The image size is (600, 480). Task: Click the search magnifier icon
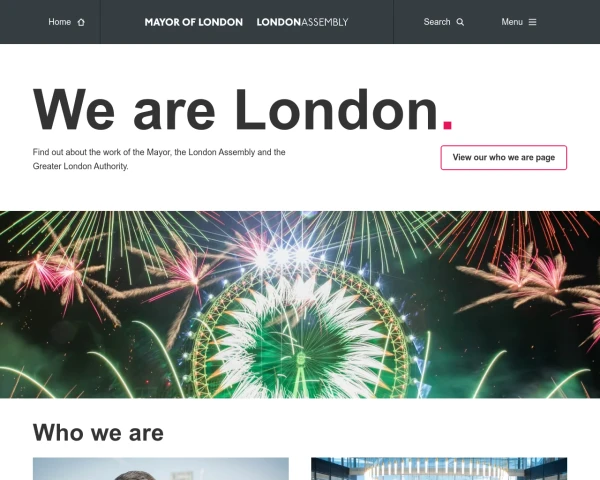pyautogui.click(x=460, y=22)
